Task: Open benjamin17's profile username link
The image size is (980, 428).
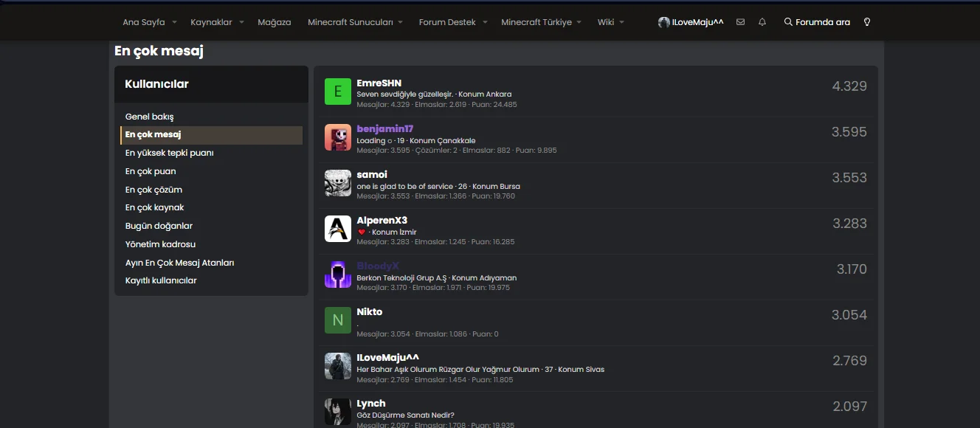Action: (x=385, y=129)
